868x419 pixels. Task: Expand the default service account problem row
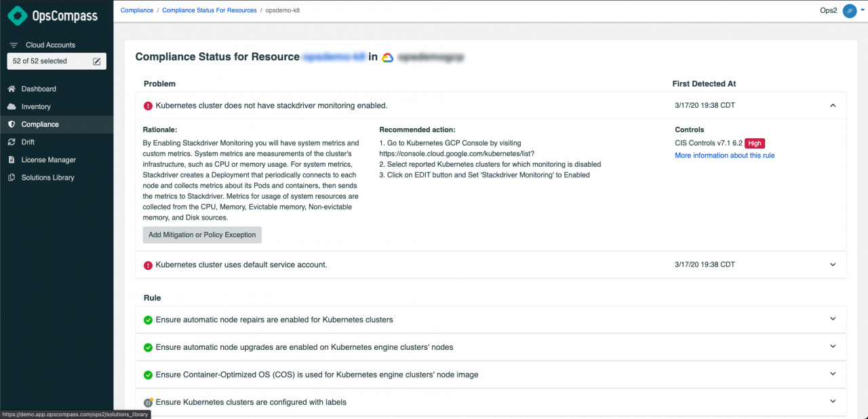[833, 264]
